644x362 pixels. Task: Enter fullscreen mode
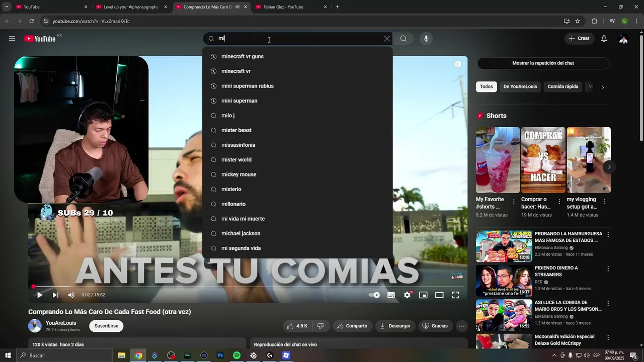coord(455,295)
